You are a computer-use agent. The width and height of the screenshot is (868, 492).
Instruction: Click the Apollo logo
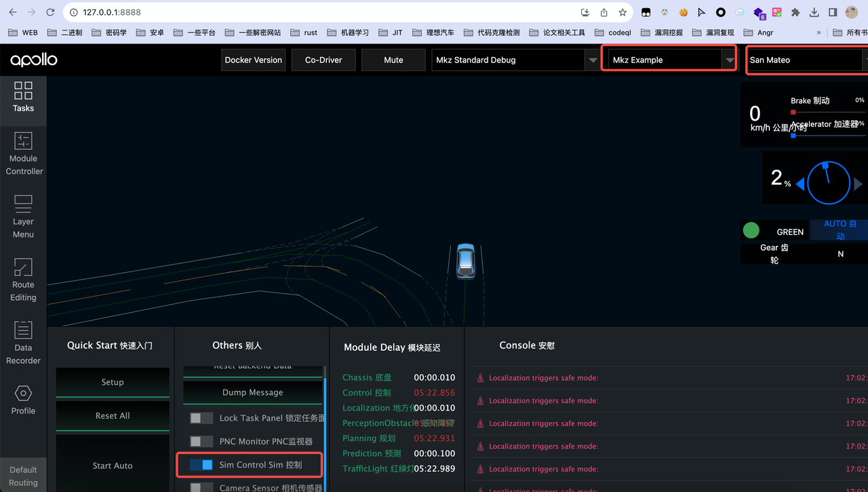pyautogui.click(x=33, y=60)
